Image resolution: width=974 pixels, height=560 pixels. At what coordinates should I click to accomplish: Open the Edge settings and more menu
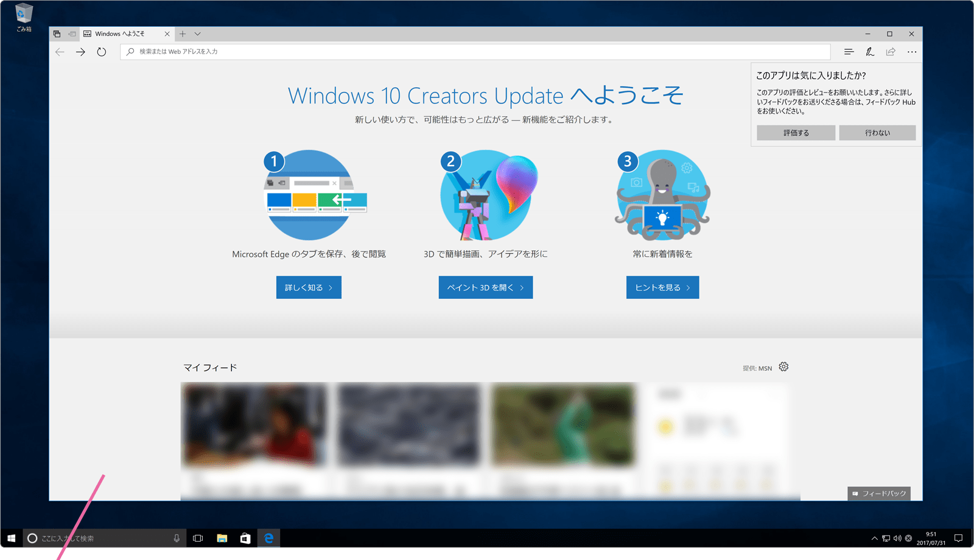[x=912, y=52]
